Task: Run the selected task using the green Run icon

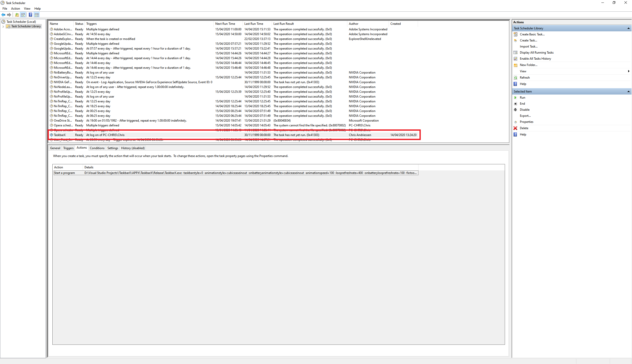Action: (516, 97)
